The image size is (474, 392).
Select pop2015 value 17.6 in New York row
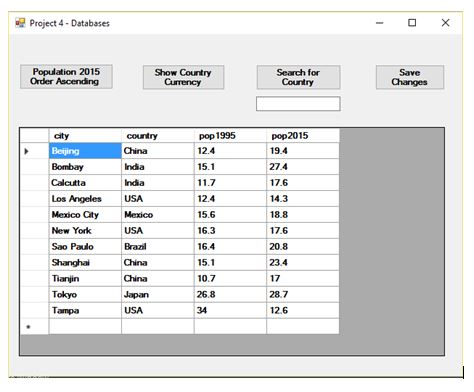[x=303, y=231]
